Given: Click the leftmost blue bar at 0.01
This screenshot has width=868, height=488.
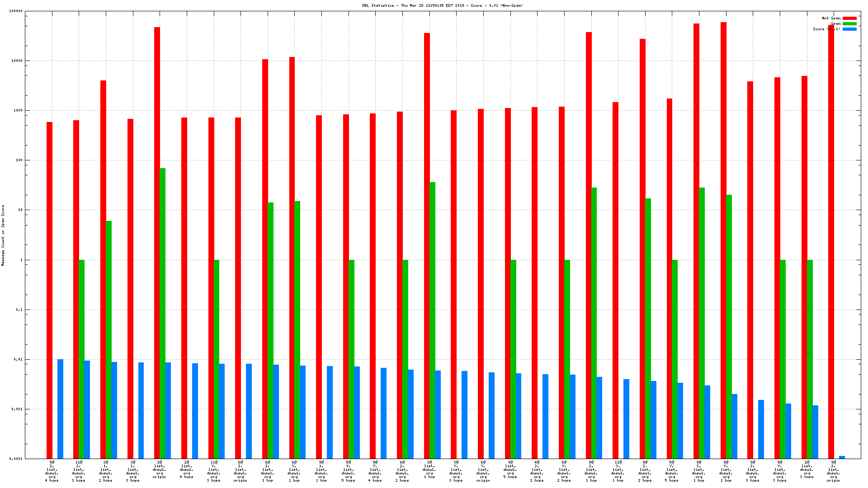Looking at the screenshot, I should coord(60,409).
